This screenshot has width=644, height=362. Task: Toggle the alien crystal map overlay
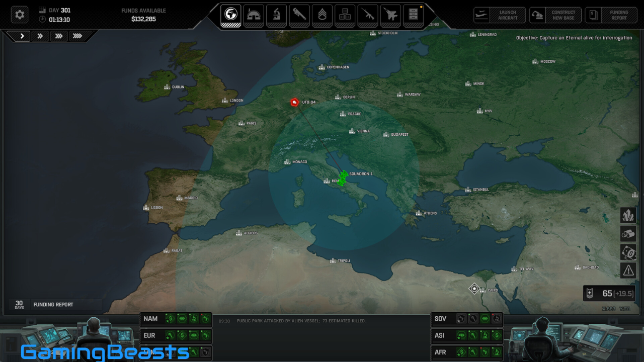point(628,216)
